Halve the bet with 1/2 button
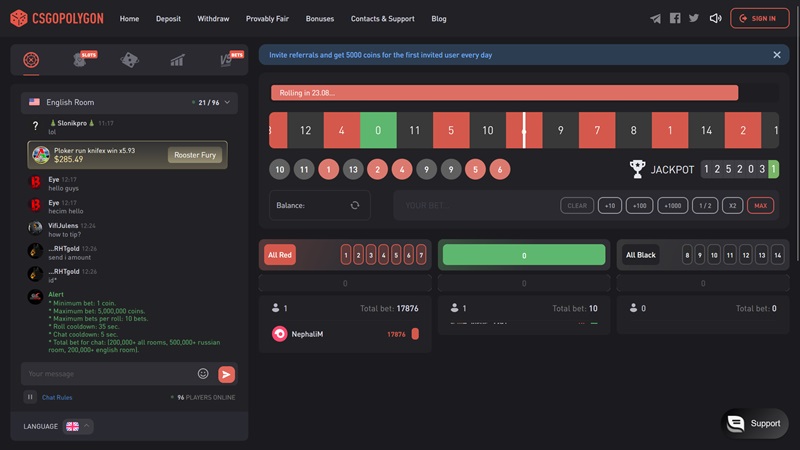 click(x=705, y=206)
